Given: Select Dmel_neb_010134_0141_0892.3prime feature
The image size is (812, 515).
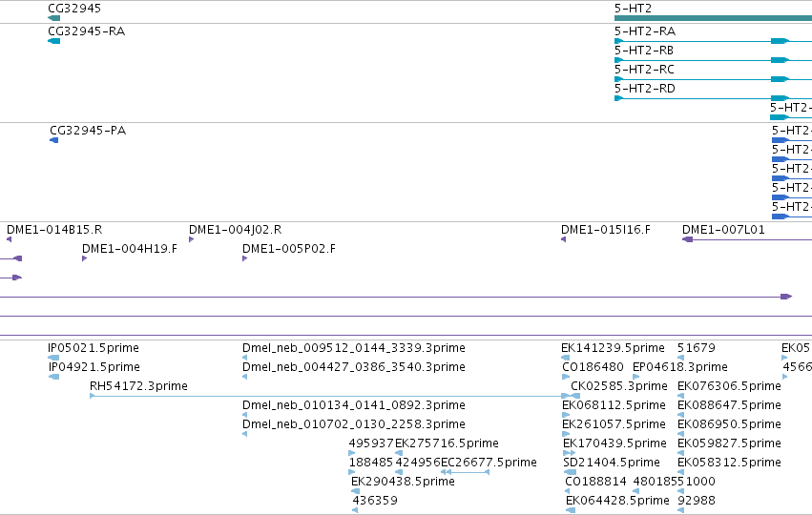Looking at the screenshot, I should 354,405.
